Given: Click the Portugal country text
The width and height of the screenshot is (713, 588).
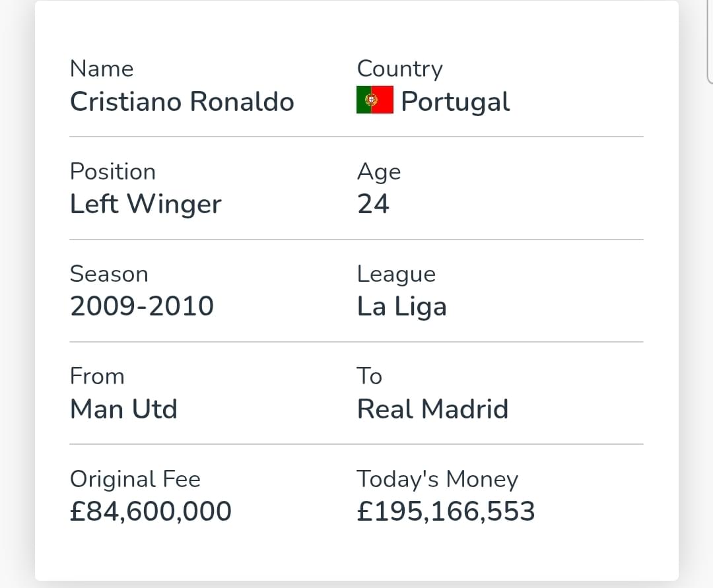Looking at the screenshot, I should tap(455, 102).
